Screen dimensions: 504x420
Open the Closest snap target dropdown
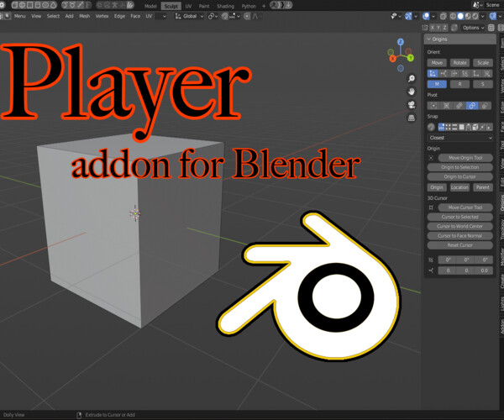point(460,138)
